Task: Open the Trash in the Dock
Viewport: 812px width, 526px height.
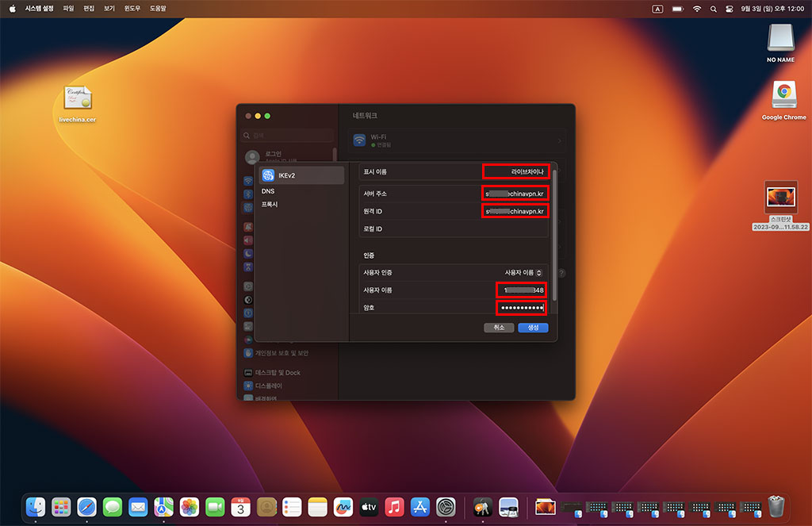Action: click(x=776, y=507)
